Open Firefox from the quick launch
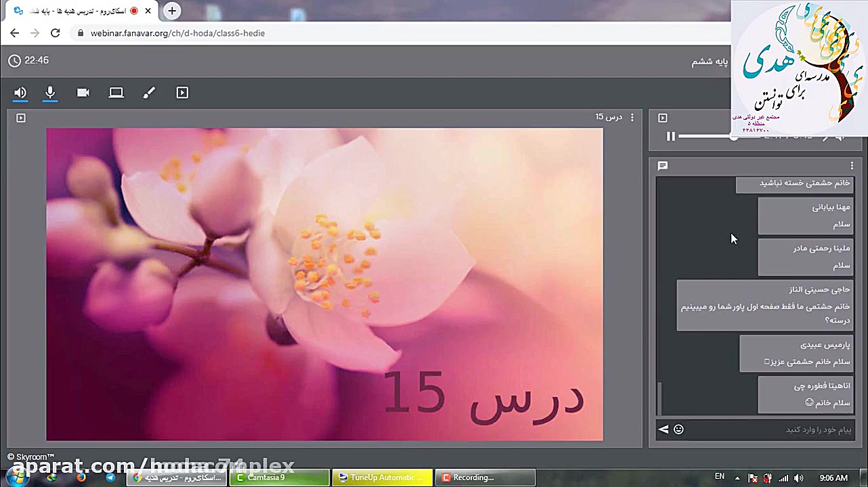Viewport: 868px width, 487px height. tap(81, 478)
